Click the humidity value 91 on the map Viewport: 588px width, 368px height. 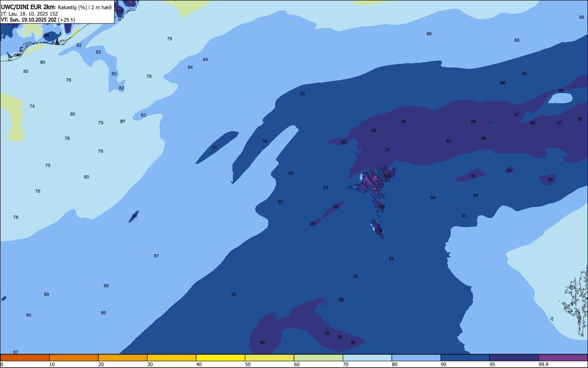(215, 148)
